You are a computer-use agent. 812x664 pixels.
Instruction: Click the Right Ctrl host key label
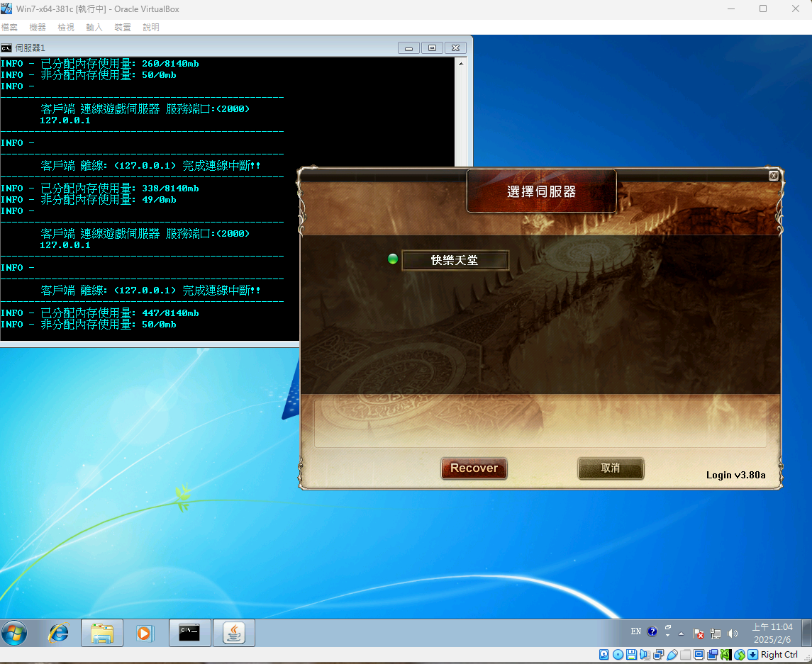[779, 655]
